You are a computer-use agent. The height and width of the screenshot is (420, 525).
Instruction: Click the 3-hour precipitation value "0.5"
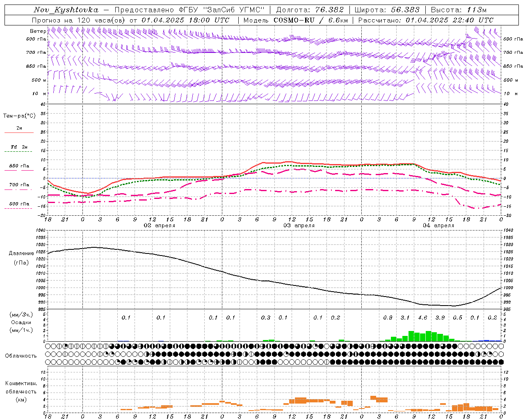point(457,318)
